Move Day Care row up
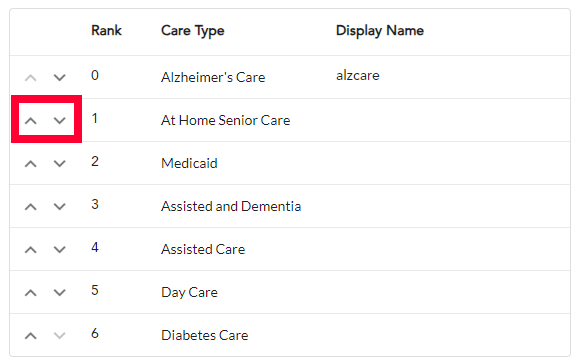 coord(31,293)
